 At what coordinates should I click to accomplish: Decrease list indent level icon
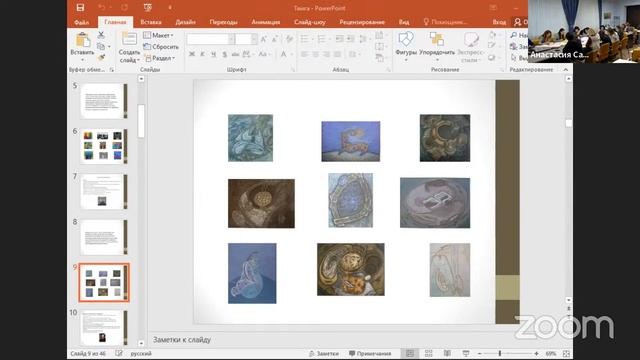click(x=339, y=39)
